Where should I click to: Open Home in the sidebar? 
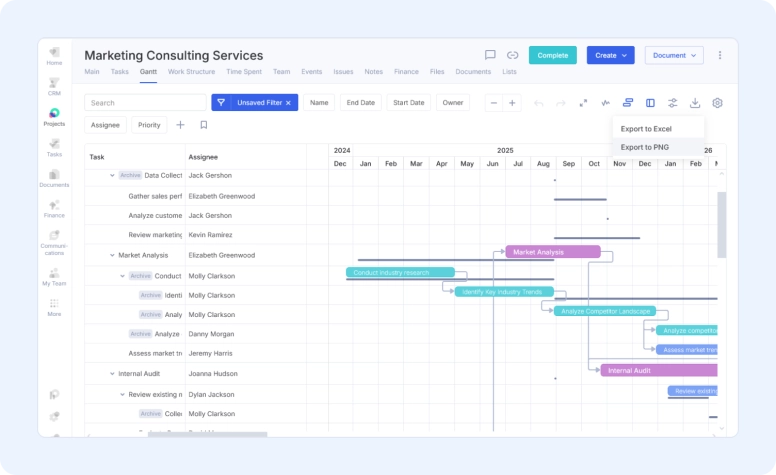[x=54, y=56]
